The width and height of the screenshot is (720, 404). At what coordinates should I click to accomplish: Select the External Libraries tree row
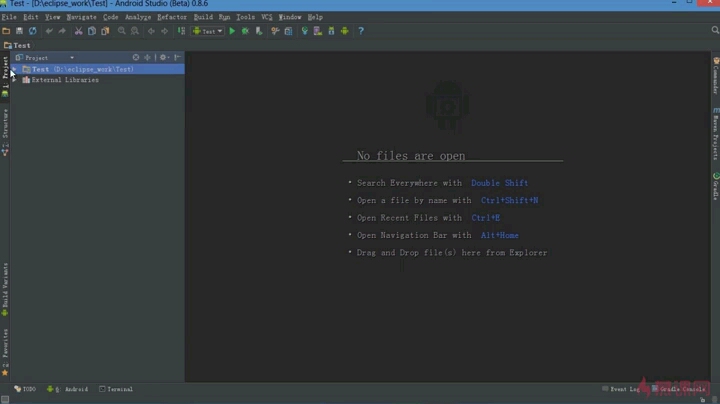point(97,80)
